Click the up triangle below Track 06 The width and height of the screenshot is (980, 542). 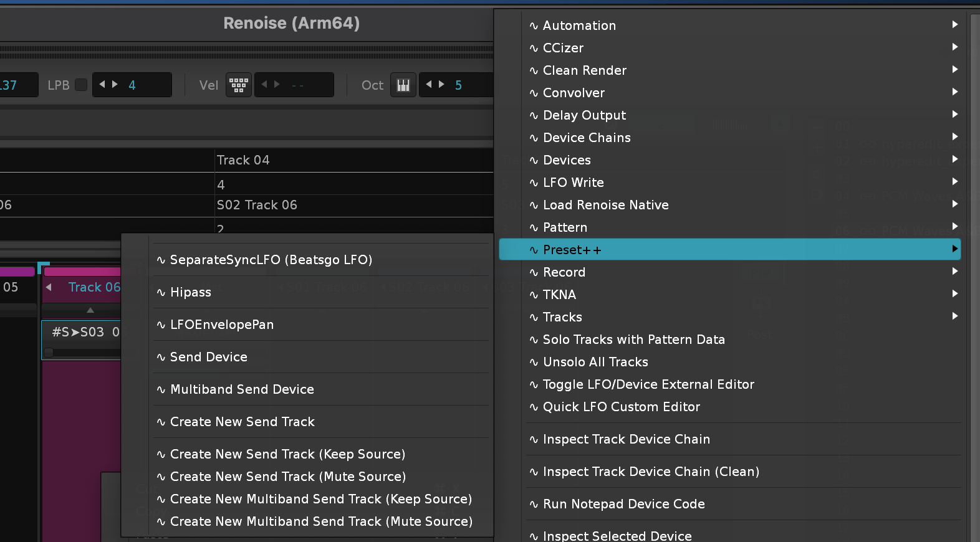click(x=90, y=310)
